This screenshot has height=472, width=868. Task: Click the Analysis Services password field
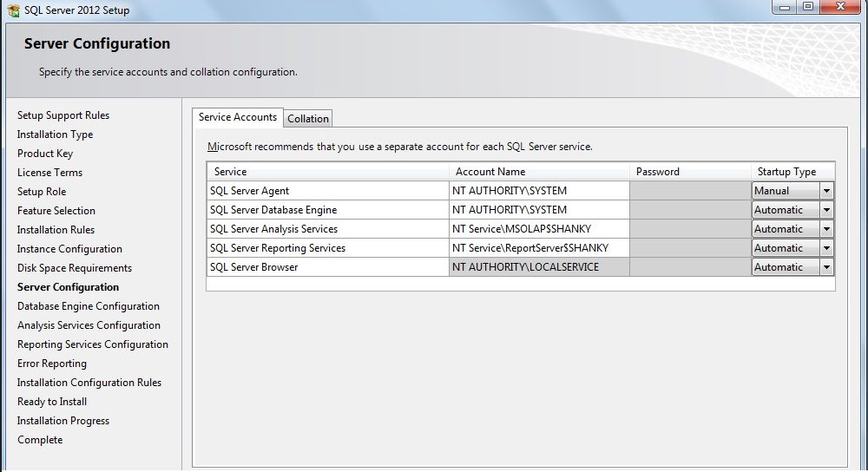click(x=690, y=229)
